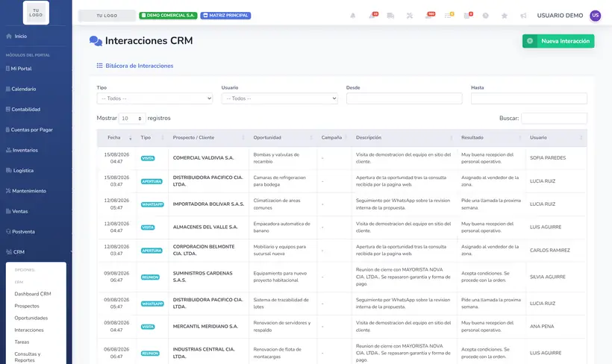
Task: Click the help circle icon in top bar
Action: point(486,16)
